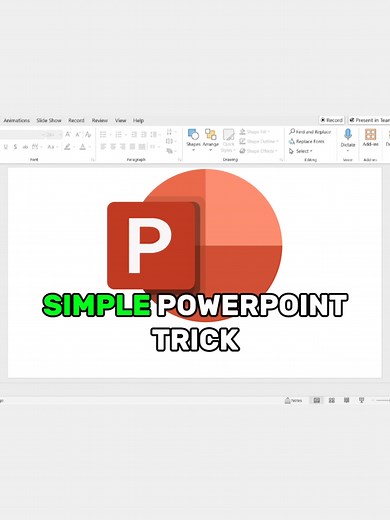Open Font dialog launcher
The image size is (390, 520).
coord(93,160)
